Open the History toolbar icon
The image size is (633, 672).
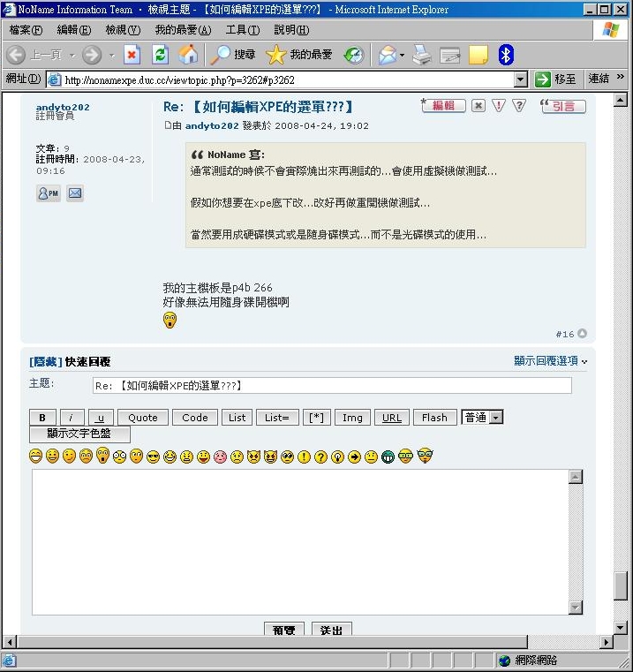pos(354,55)
